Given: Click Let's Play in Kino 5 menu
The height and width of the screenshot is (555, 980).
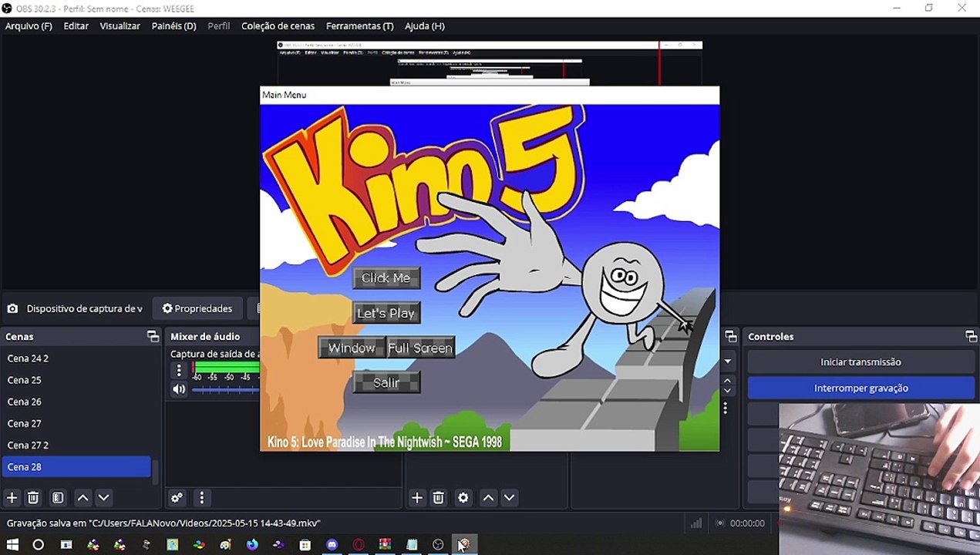Looking at the screenshot, I should click(386, 313).
